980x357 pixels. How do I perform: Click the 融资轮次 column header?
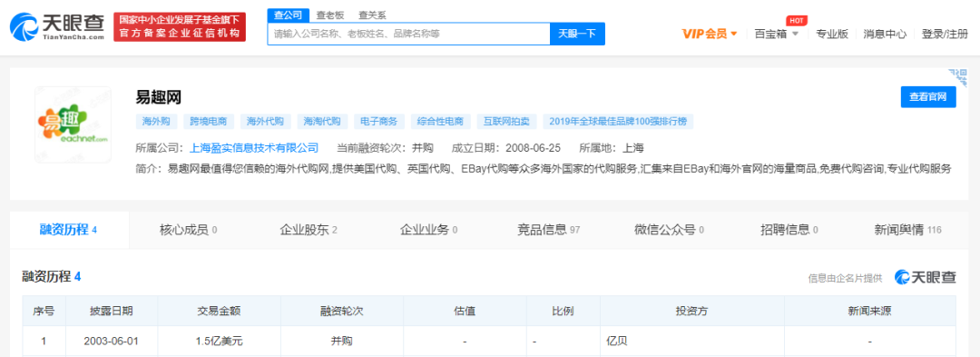pyautogui.click(x=342, y=311)
